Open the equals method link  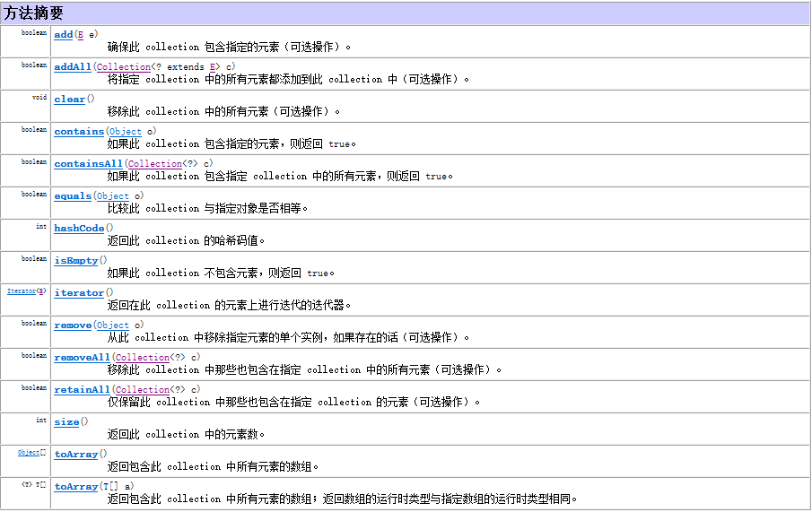tap(73, 195)
